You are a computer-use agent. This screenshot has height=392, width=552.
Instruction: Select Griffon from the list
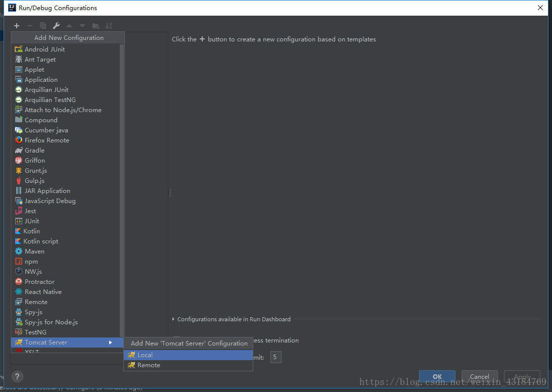66,161
